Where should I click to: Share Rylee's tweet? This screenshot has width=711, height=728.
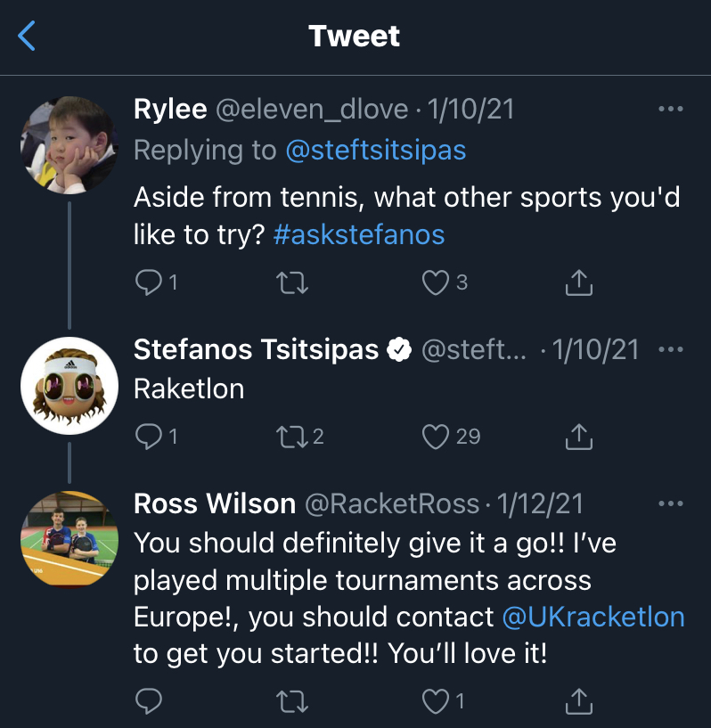coord(579,283)
